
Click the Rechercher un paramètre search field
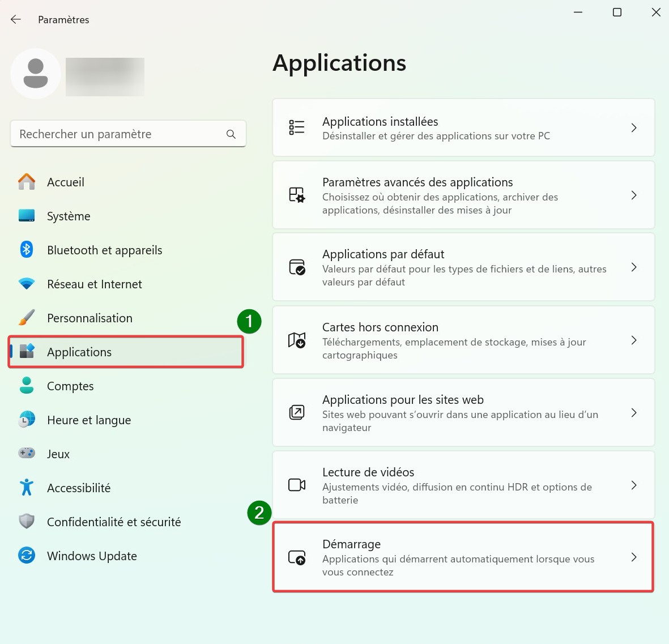(128, 134)
